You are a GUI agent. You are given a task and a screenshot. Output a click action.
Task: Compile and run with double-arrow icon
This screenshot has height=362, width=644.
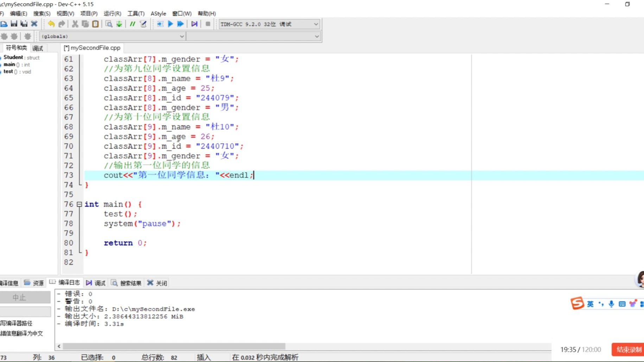pos(180,24)
